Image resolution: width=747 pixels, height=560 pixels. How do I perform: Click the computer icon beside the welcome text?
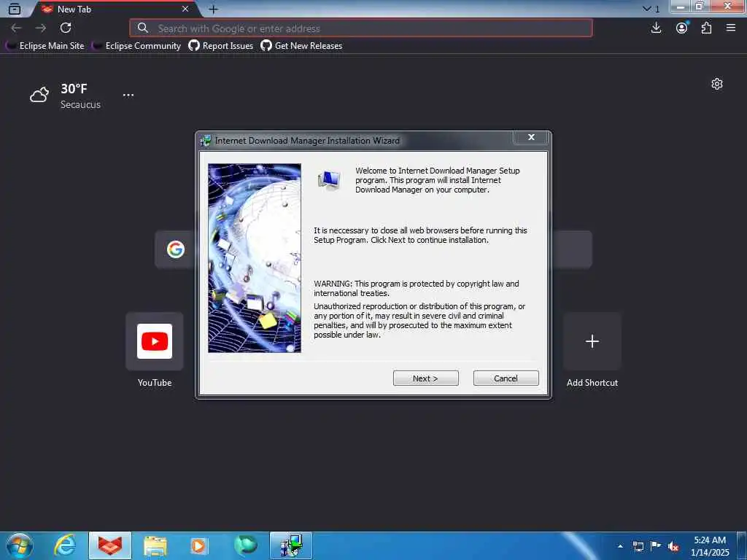coord(329,181)
